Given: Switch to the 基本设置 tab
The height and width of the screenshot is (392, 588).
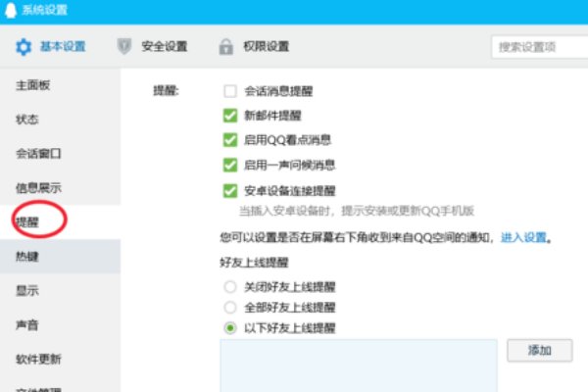Looking at the screenshot, I should point(63,46).
